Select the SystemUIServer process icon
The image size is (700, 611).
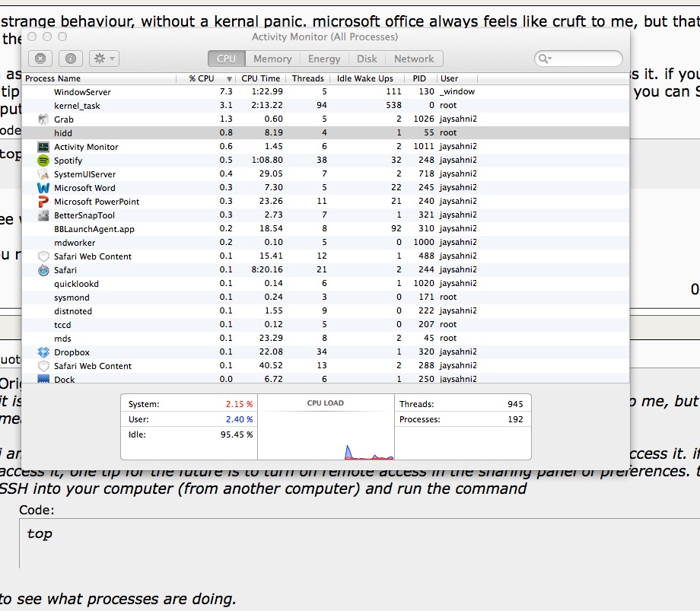(43, 174)
